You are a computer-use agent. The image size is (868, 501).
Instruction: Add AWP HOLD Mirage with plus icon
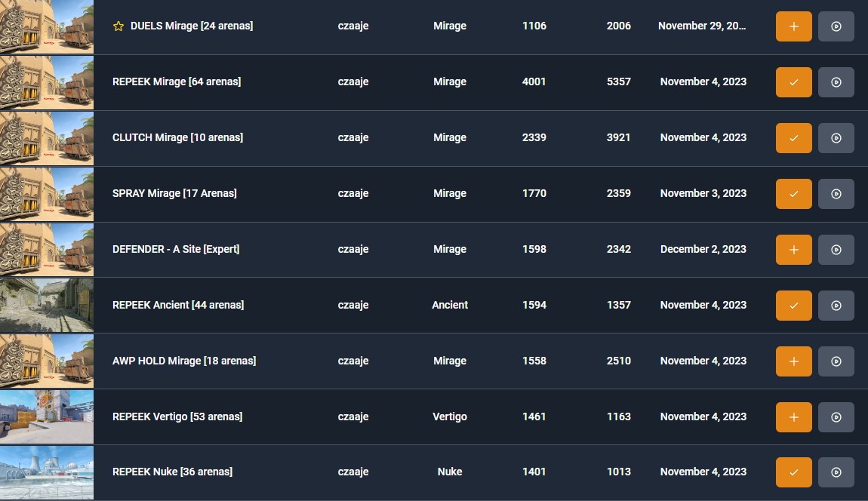(793, 361)
